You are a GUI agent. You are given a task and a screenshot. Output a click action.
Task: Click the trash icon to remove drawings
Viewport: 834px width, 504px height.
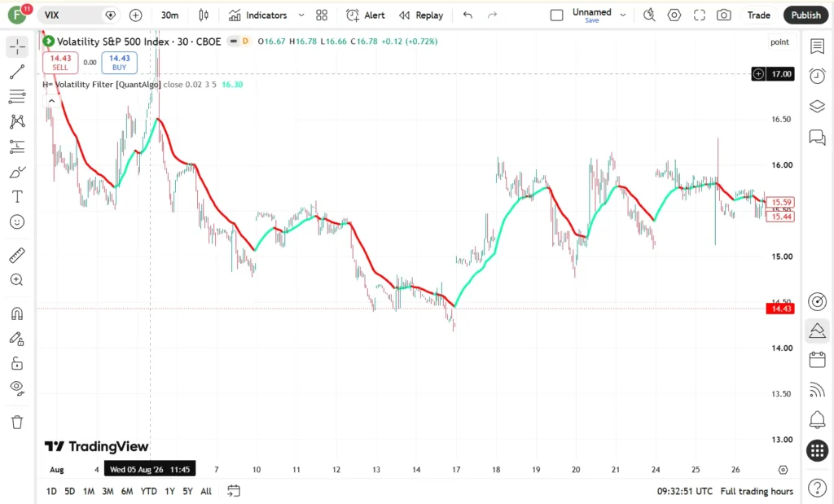click(17, 422)
